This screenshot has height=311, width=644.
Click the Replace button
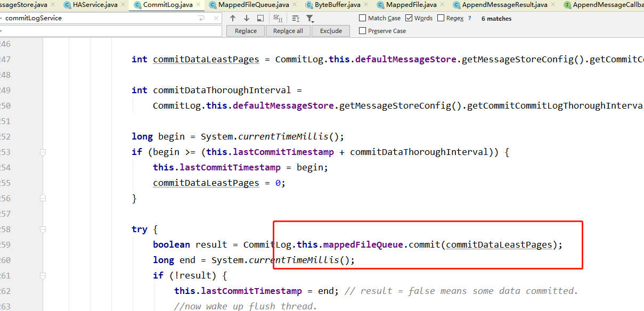[246, 31]
